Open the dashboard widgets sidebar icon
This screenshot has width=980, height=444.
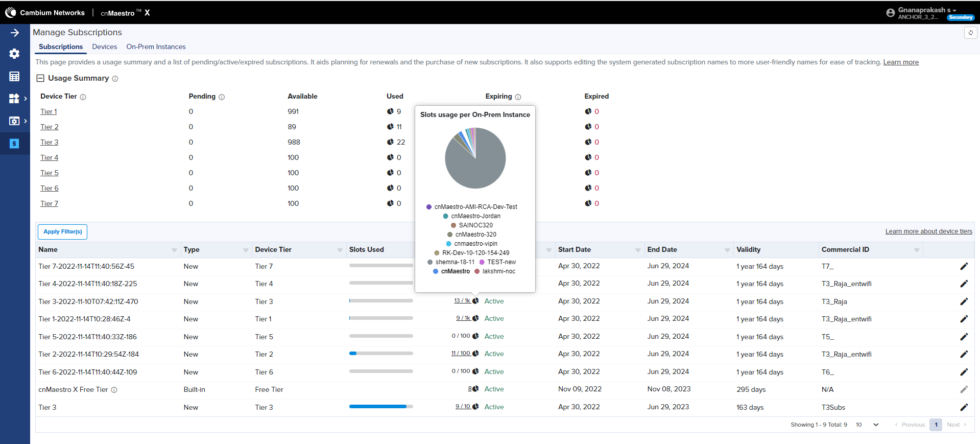(x=14, y=99)
